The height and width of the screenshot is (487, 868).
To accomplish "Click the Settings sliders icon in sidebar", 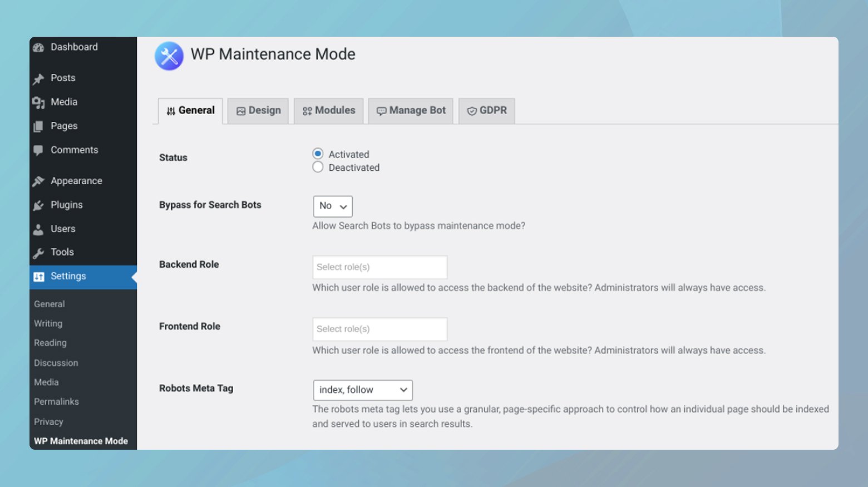I will (x=39, y=277).
